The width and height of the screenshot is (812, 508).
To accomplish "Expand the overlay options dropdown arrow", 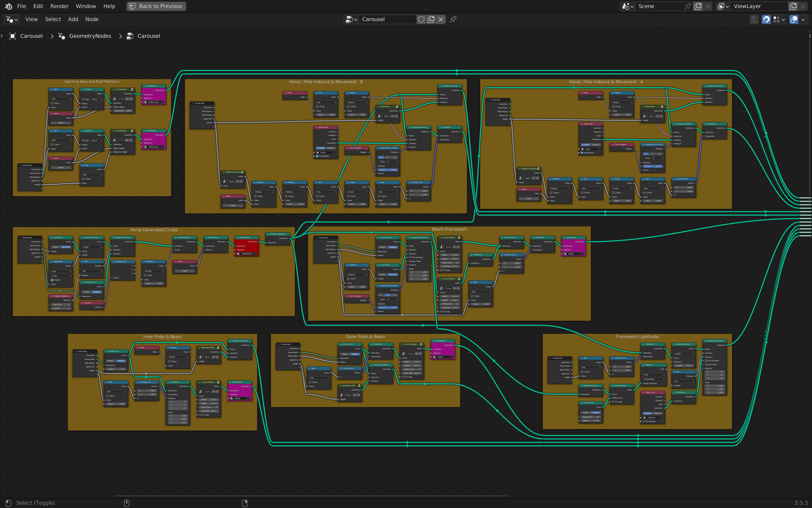I will pos(803,19).
